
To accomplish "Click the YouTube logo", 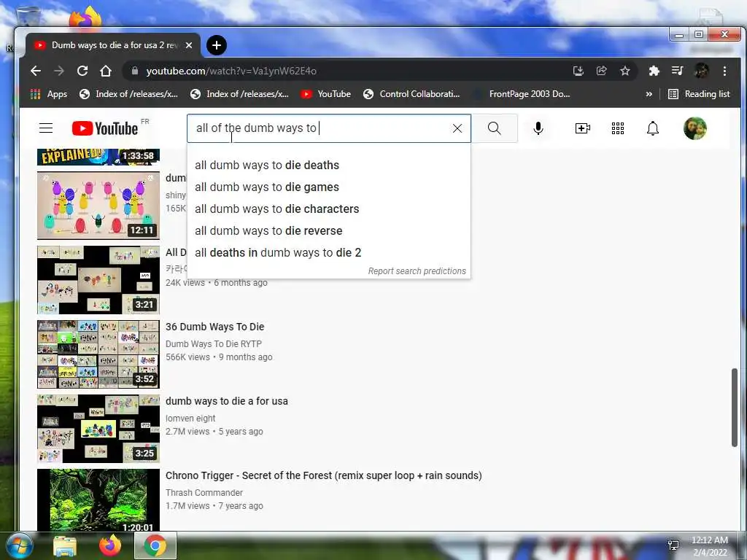I will (105, 128).
